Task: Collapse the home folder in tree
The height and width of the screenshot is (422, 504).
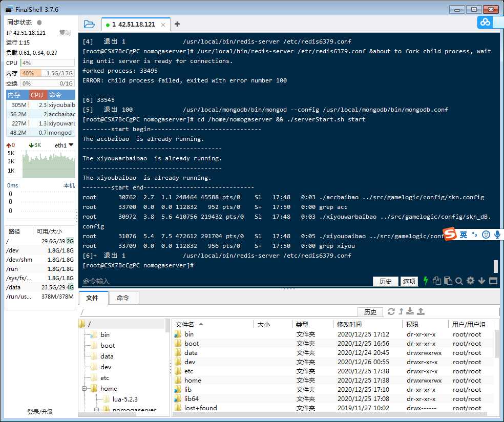Action: pos(83,389)
